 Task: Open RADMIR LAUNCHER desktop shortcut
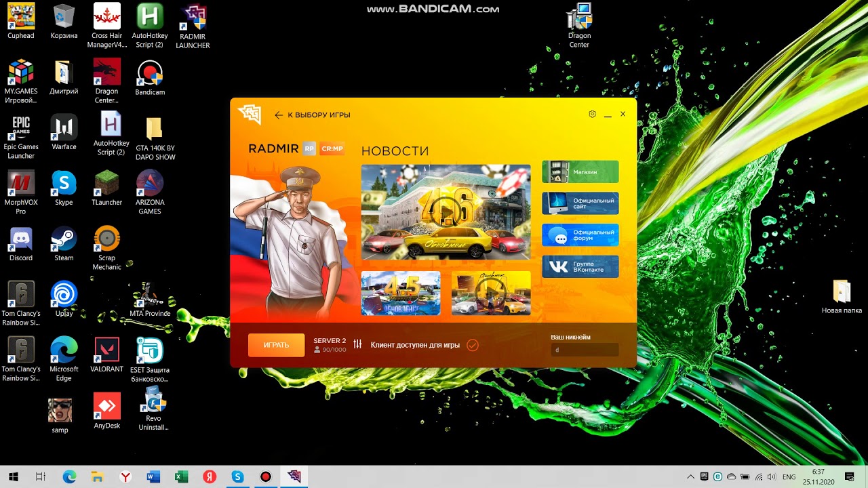pyautogui.click(x=193, y=26)
